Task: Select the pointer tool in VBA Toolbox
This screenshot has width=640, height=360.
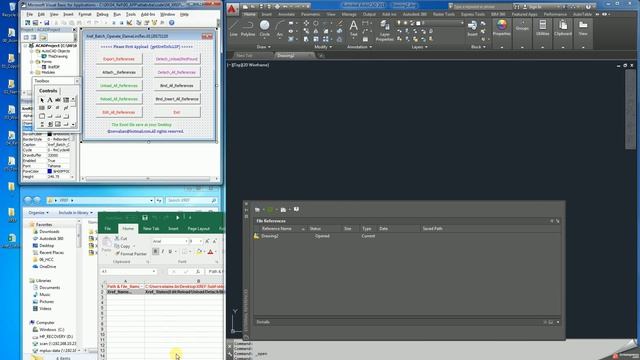Action: tap(42, 100)
